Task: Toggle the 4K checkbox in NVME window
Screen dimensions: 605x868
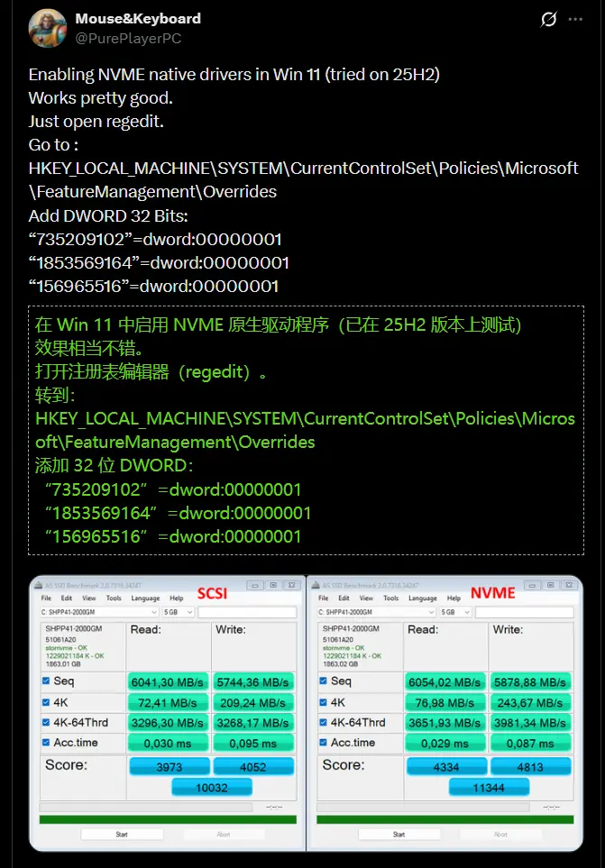Action: [324, 702]
